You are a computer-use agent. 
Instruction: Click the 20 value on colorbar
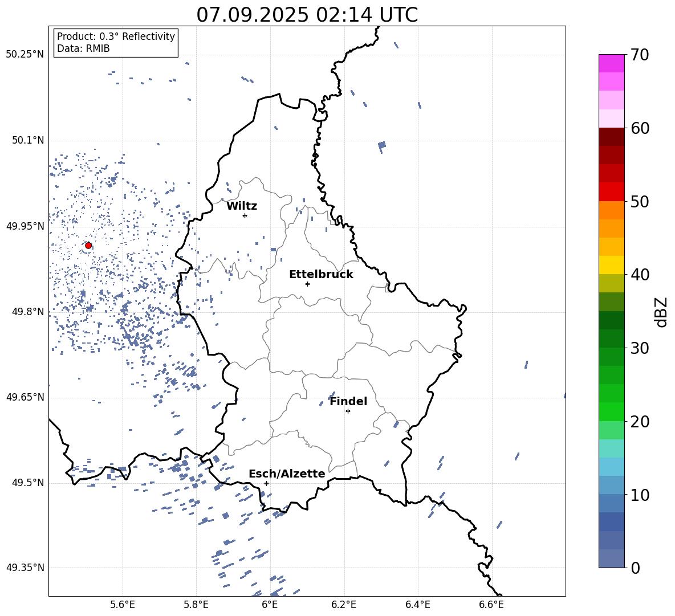(640, 421)
